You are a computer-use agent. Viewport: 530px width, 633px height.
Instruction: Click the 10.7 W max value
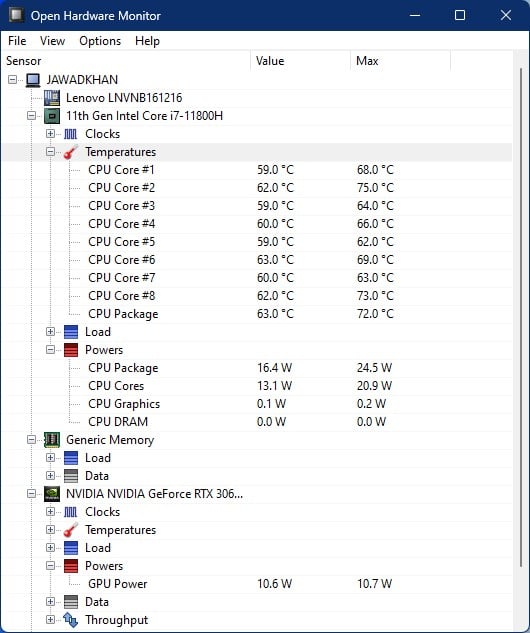(x=374, y=584)
